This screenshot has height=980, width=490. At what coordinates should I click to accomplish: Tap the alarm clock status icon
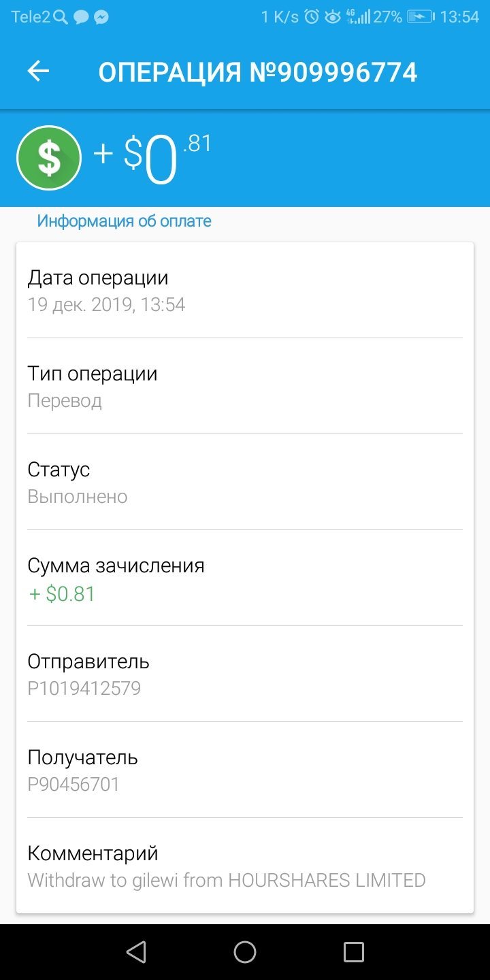(x=312, y=17)
